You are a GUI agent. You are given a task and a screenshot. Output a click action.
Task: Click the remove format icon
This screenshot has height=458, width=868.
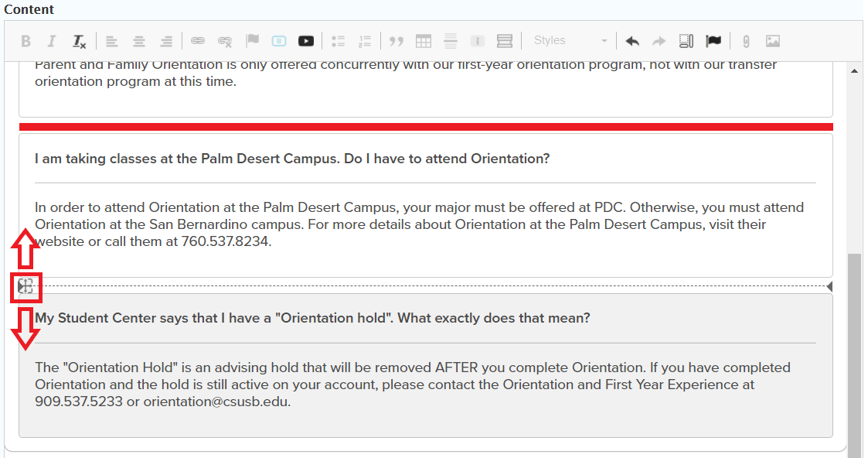79,41
